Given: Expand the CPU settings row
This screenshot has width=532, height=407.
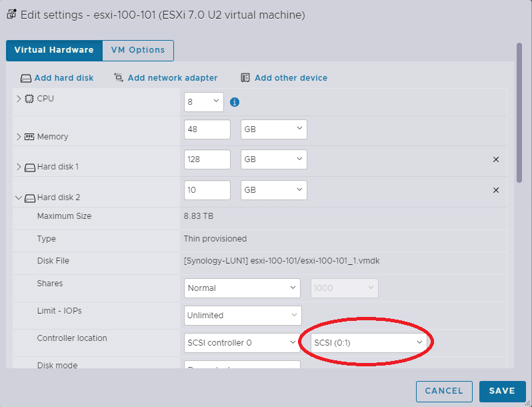Looking at the screenshot, I should [x=19, y=99].
